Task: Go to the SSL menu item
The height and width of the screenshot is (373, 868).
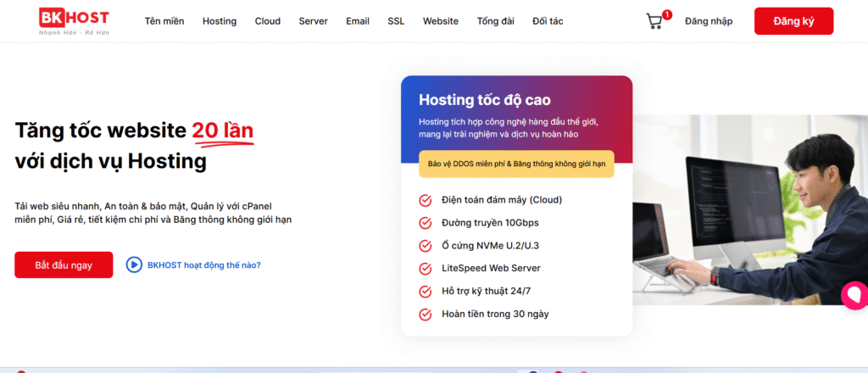Action: tap(396, 21)
